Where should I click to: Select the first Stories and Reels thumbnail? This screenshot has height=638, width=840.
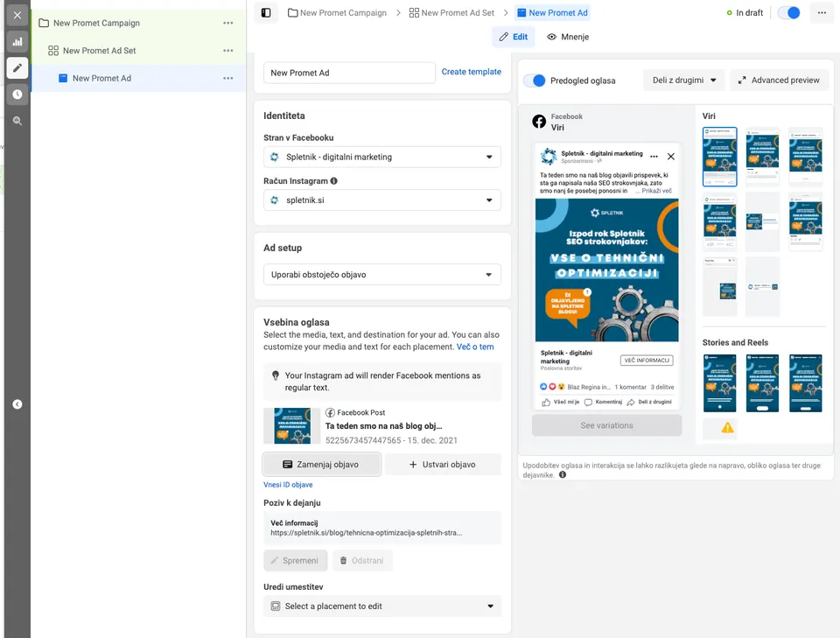[x=719, y=383]
